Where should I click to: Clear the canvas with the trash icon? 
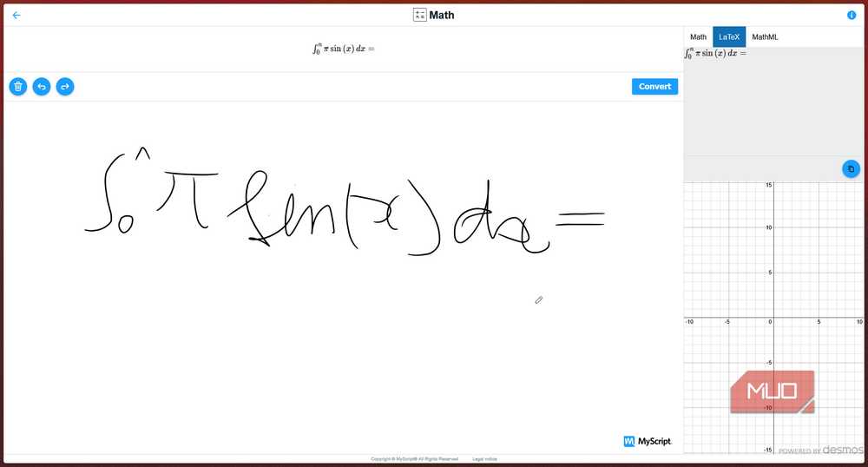[x=18, y=86]
